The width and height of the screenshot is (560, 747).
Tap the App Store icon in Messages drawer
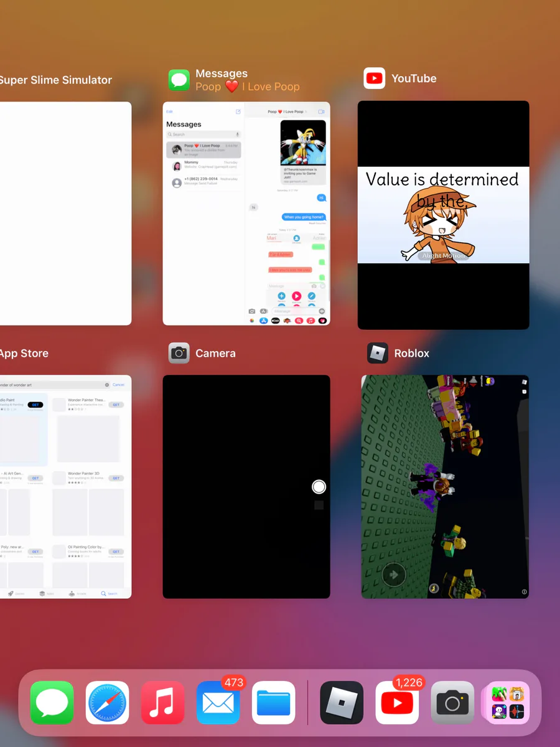click(263, 321)
